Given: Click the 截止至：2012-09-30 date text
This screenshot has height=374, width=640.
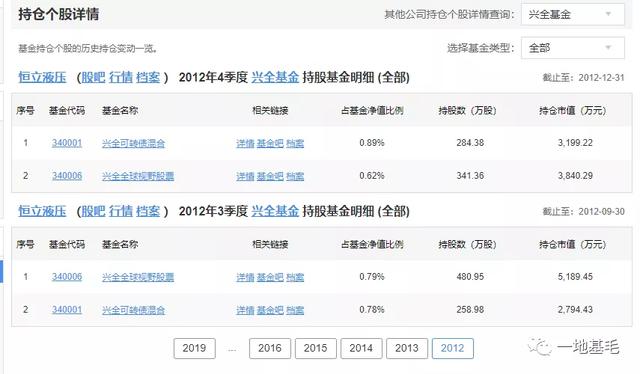Looking at the screenshot, I should click(583, 211).
